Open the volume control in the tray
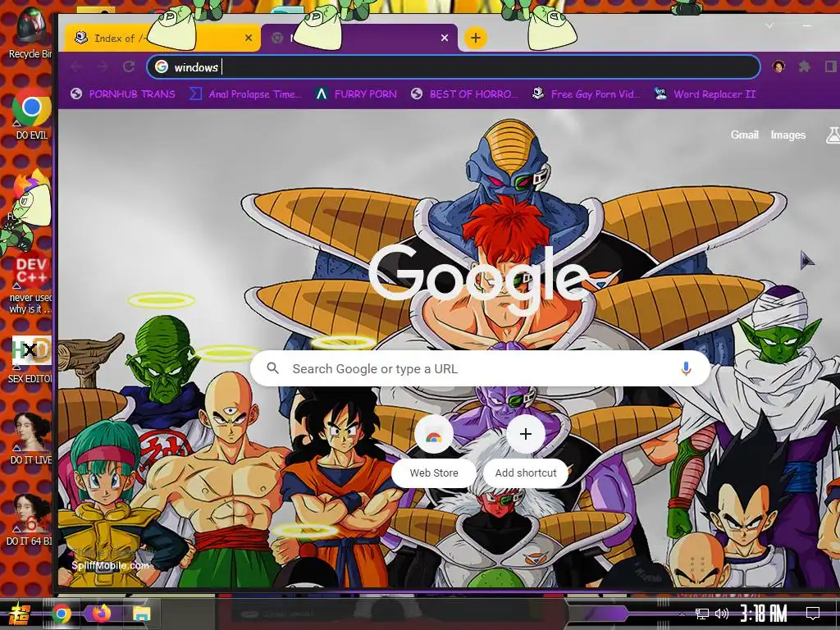 pyautogui.click(x=722, y=614)
